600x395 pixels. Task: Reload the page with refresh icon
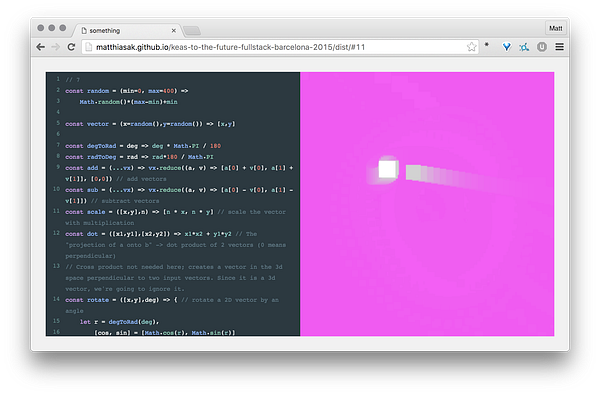71,47
